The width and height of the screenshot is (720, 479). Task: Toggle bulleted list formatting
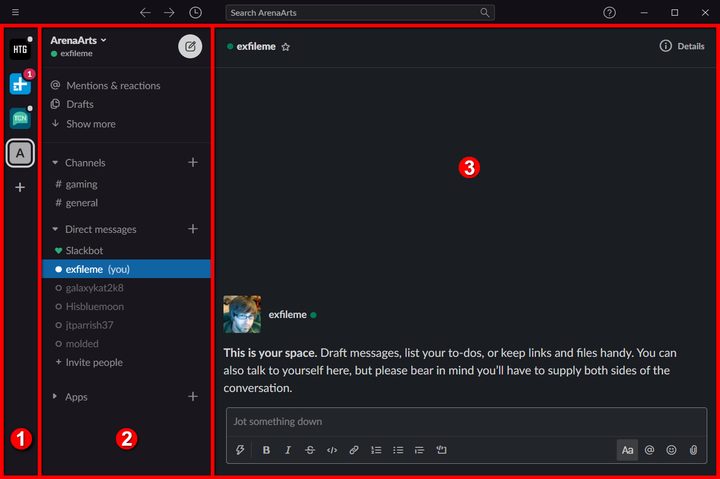[398, 450]
